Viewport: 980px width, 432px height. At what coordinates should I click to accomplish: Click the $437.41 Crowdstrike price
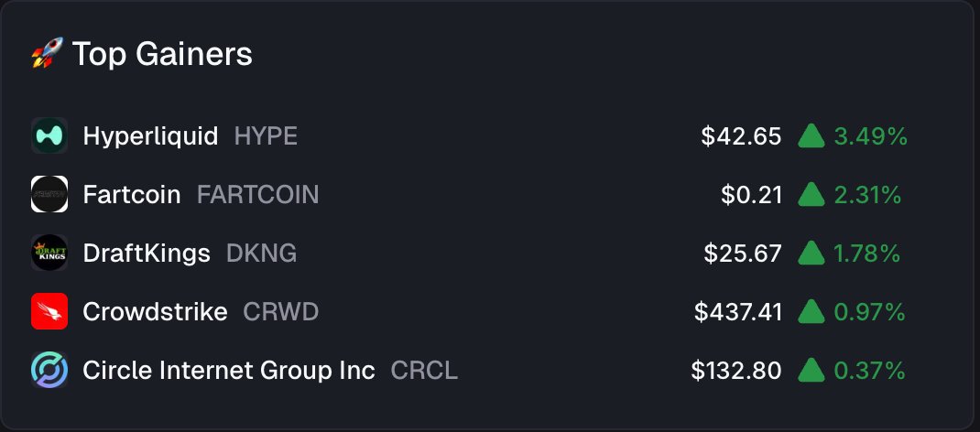click(738, 312)
